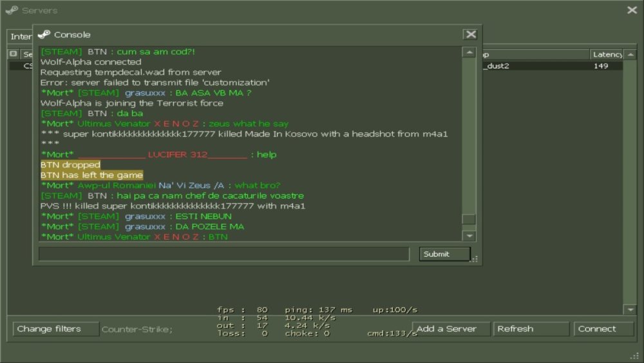This screenshot has height=363, width=644.
Task: Refresh the server list
Action: [531, 329]
